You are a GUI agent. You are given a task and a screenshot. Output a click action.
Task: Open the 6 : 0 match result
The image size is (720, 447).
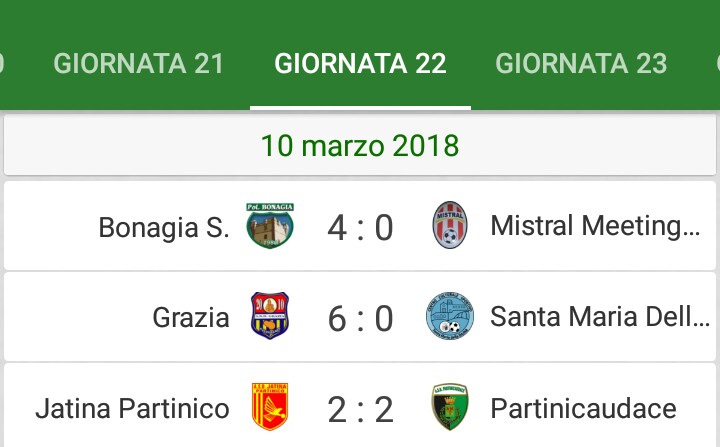[360, 319]
